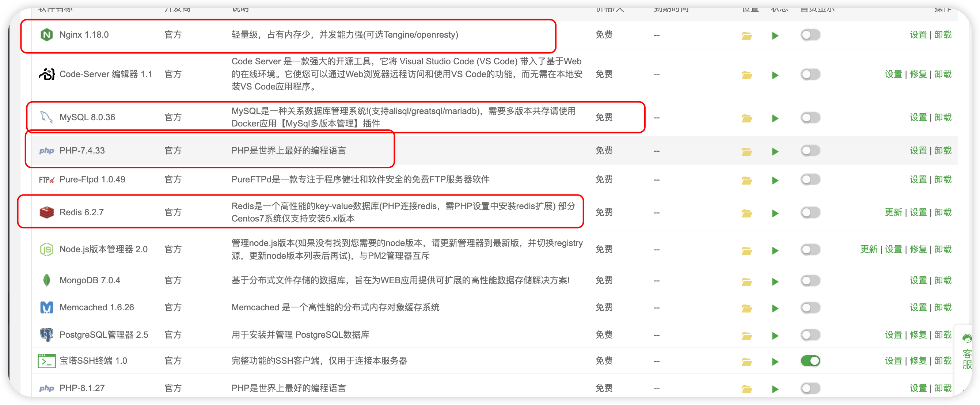Click the Nginx logo icon
Screen dimensions: 980x405
click(x=46, y=35)
